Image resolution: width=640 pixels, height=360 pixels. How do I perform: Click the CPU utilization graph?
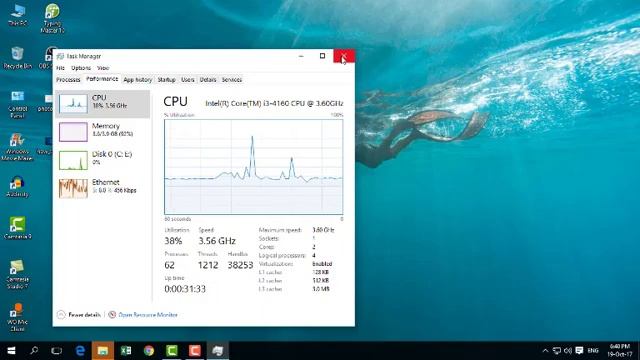pos(253,167)
